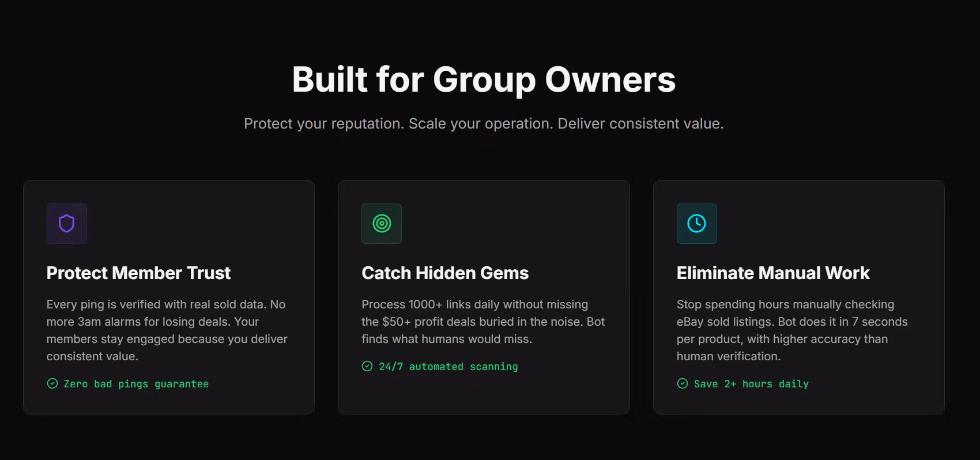
Task: Click the Every ping is verified paragraph
Action: click(x=167, y=330)
